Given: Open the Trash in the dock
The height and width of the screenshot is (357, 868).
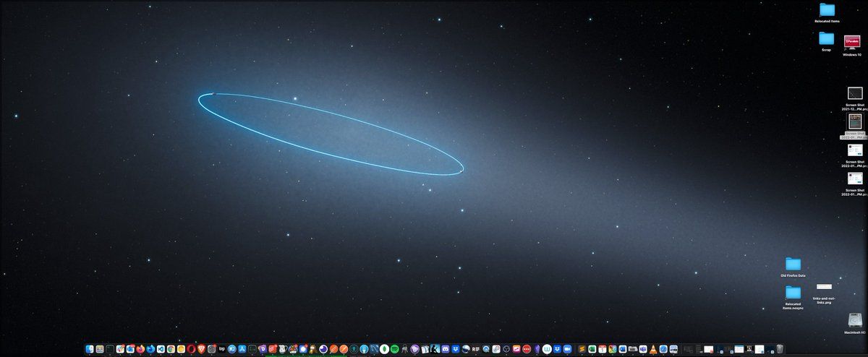Looking at the screenshot, I should tap(780, 349).
